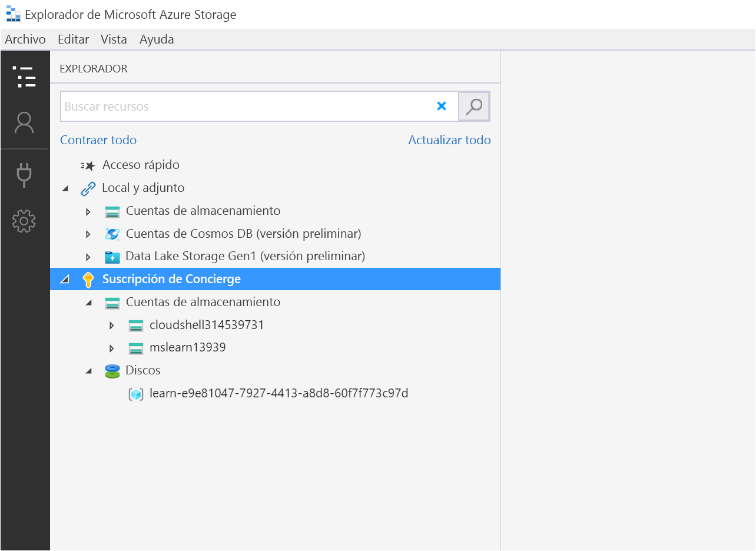Viewport: 756px width, 551px height.
Task: Collapse Cuentas de almacenamiento under Suscripción de Concierge
Action: coord(89,303)
